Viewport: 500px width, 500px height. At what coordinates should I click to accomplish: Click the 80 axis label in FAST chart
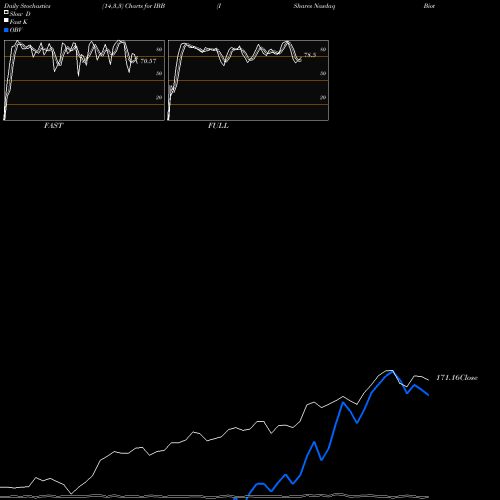pos(159,49)
